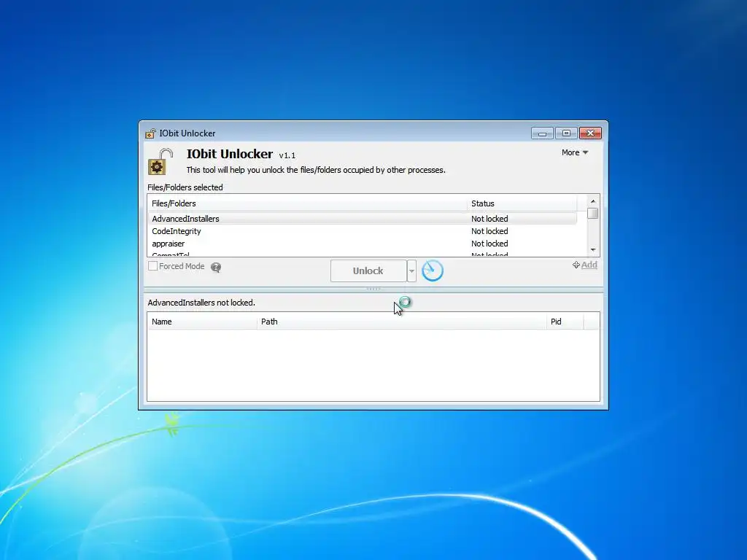Click the Forced Mode help question icon
The width and height of the screenshot is (747, 560).
tap(216, 267)
